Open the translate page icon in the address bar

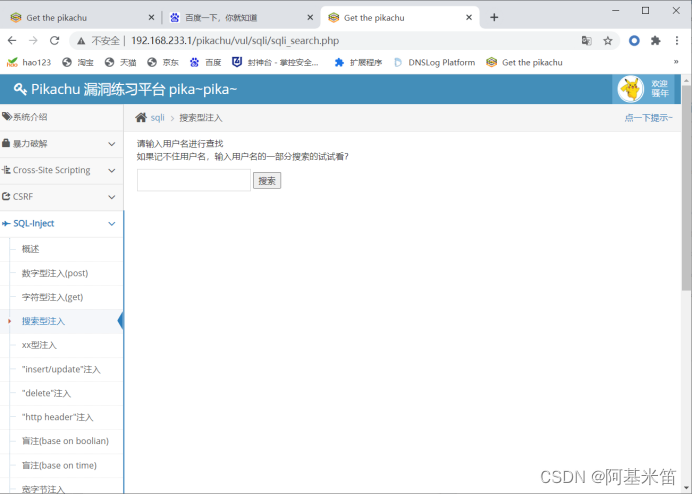587,41
